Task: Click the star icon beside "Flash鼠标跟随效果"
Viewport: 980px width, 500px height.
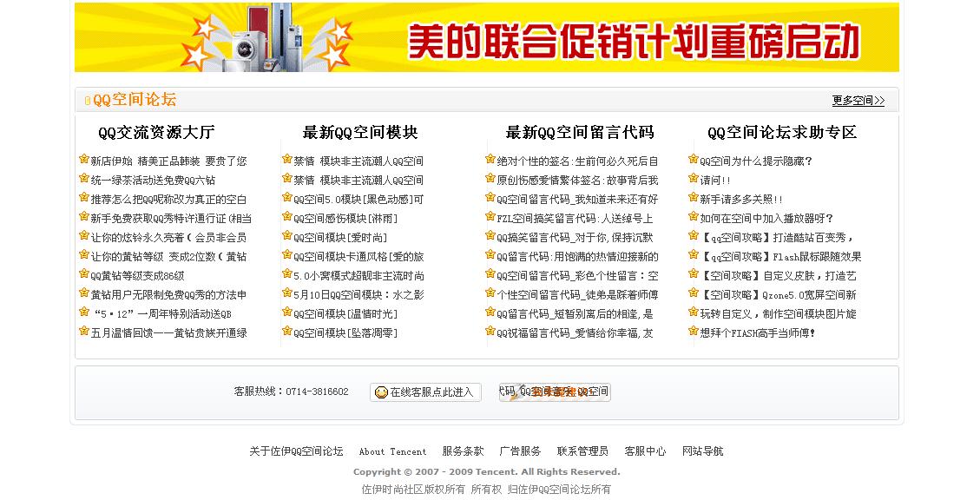Action: [x=694, y=255]
